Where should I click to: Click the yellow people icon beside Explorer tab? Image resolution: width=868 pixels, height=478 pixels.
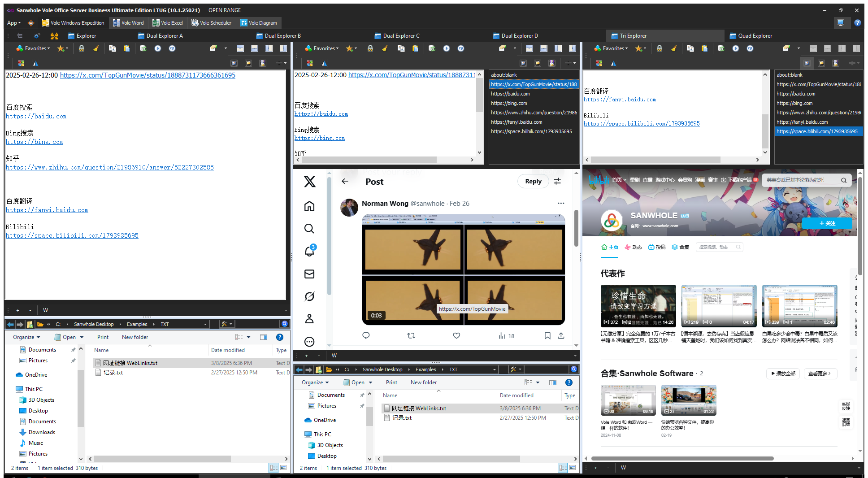point(54,36)
